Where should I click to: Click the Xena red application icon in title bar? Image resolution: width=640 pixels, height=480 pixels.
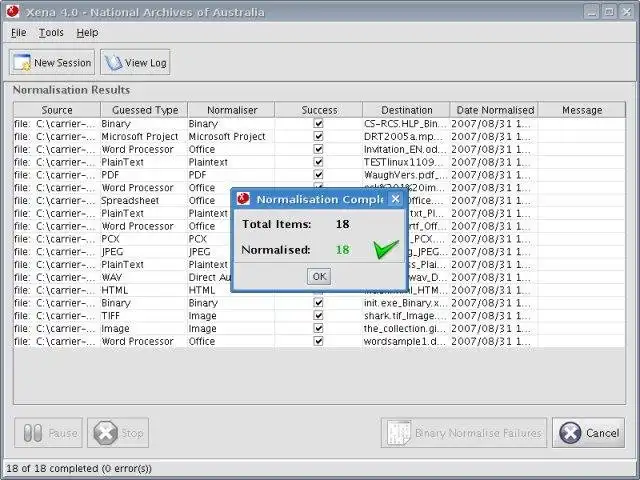click(13, 11)
